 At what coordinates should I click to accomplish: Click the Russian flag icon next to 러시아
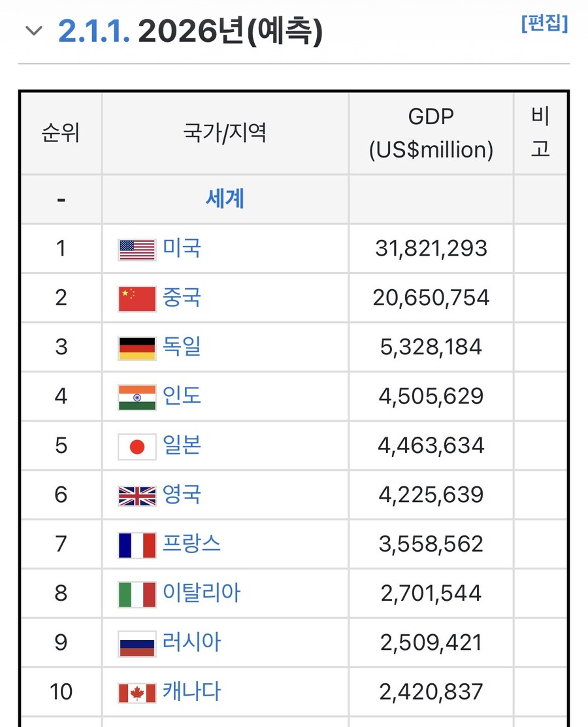tap(135, 643)
